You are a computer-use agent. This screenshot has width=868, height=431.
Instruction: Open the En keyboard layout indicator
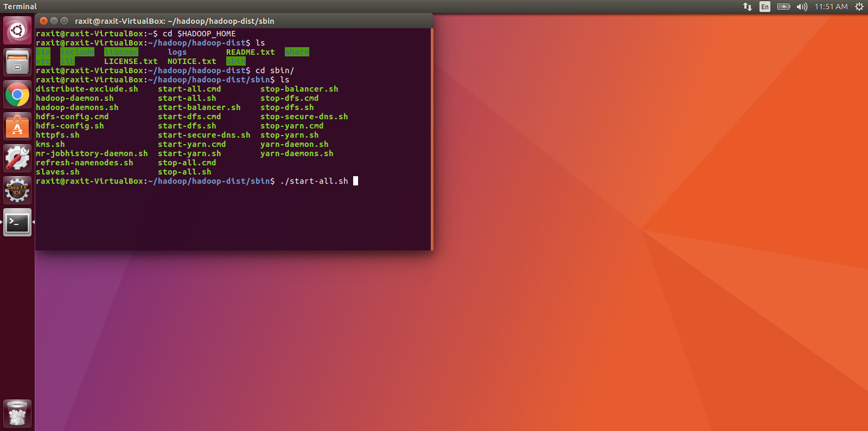tap(765, 7)
